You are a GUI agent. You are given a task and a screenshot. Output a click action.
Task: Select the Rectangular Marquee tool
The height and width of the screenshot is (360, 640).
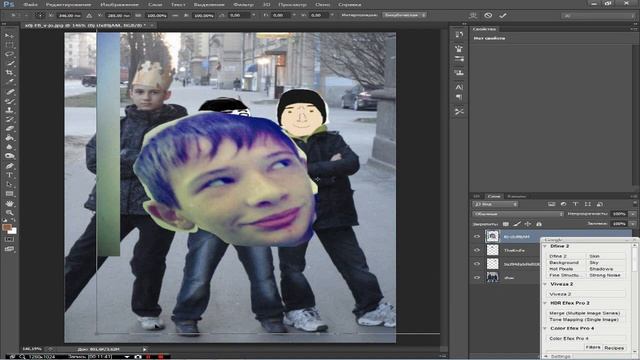(x=9, y=45)
